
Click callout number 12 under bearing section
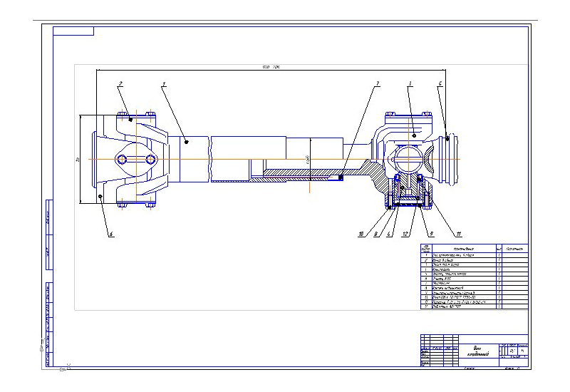click(404, 233)
